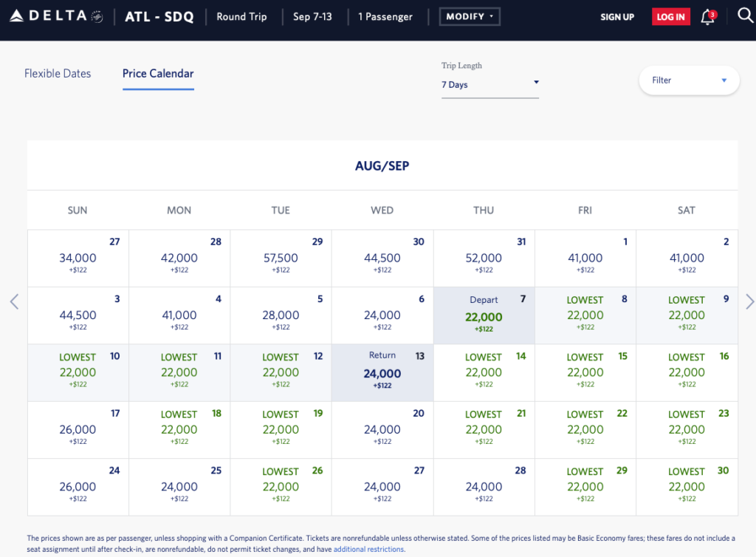Select the Return date cell for the 13th

382,372
